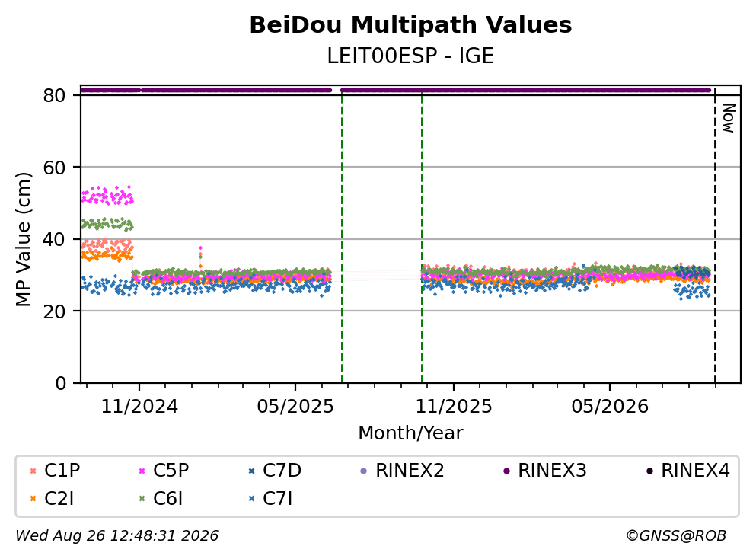Screen dimensions: 756x559
Task: Click the RINEX2 legend entry
Action: pos(403,470)
